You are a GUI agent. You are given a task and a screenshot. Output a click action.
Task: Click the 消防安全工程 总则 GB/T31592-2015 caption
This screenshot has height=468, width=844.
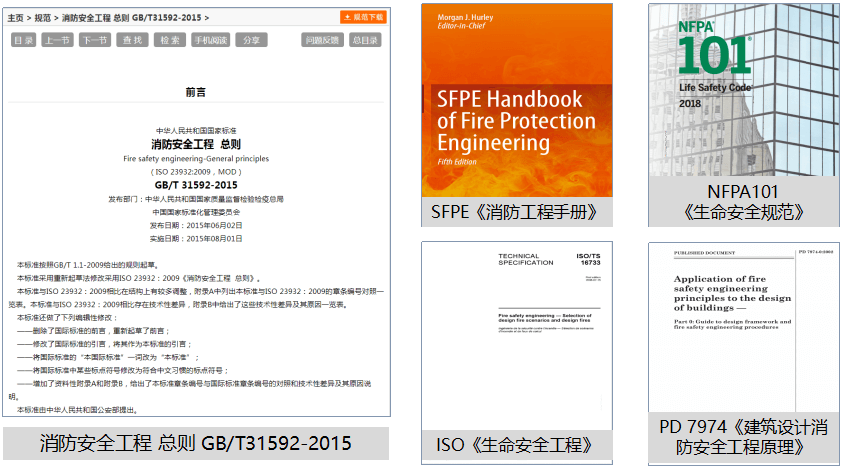pyautogui.click(x=196, y=443)
